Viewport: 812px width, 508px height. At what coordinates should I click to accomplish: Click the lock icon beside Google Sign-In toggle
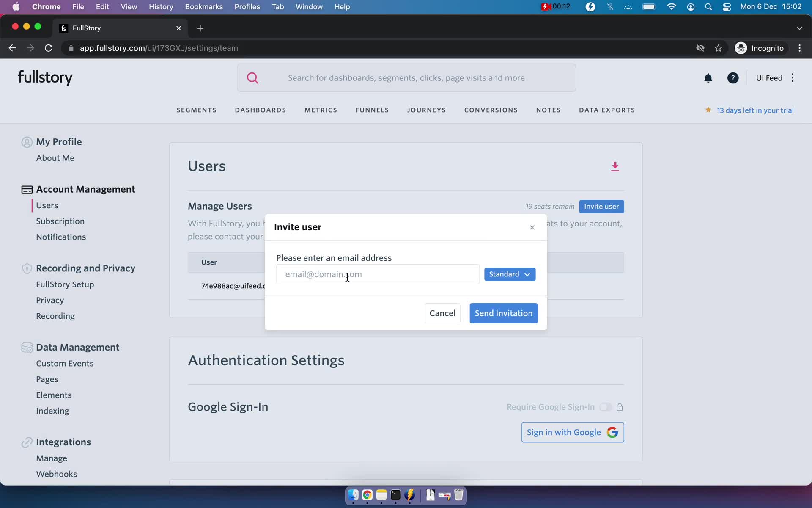tap(620, 407)
